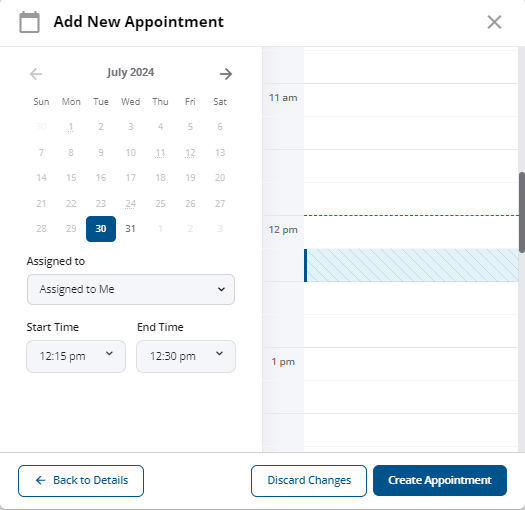
Task: Click Create Appointment button
Action: coord(440,481)
